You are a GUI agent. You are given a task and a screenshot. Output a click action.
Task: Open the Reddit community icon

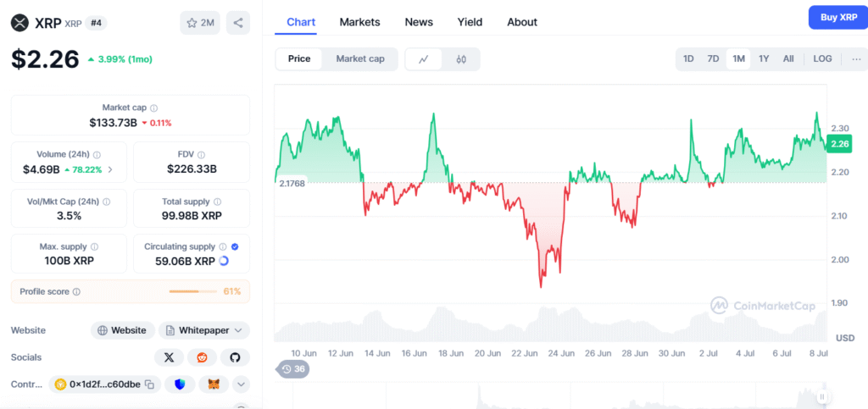[x=202, y=357]
